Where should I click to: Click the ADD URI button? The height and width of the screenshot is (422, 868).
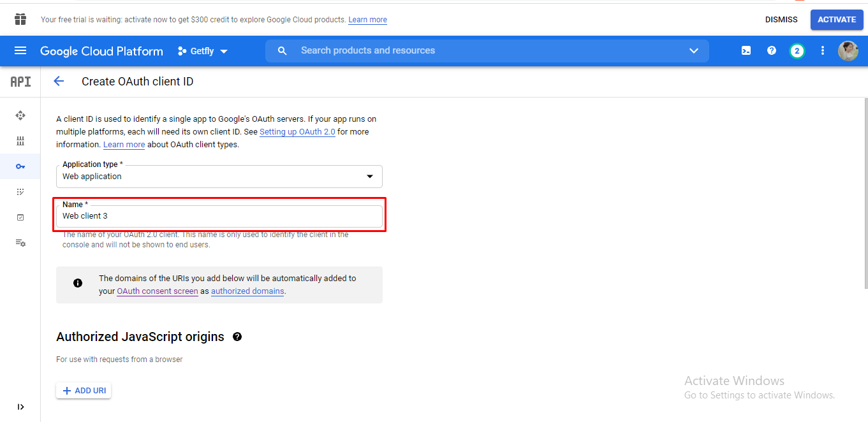point(84,391)
